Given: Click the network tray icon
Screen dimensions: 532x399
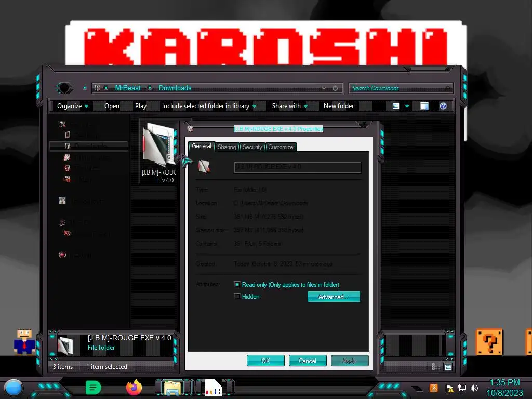Looking at the screenshot, I should tap(462, 388).
